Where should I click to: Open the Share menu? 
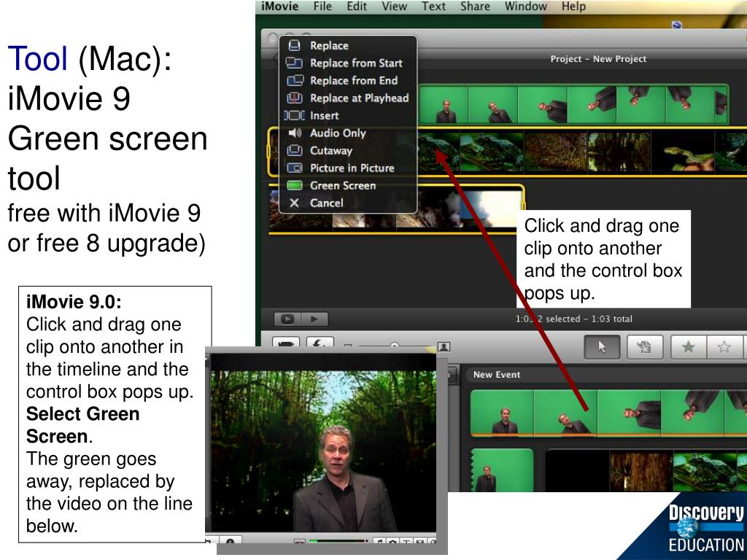point(475,7)
